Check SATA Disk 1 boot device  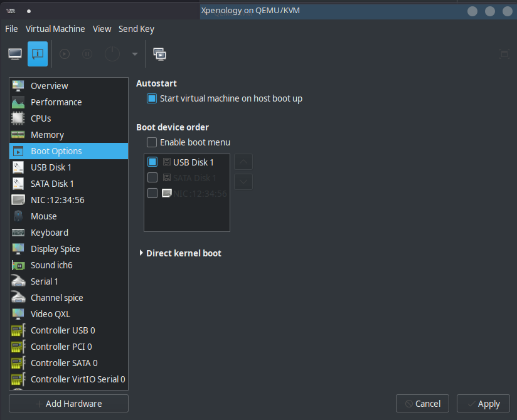click(152, 177)
